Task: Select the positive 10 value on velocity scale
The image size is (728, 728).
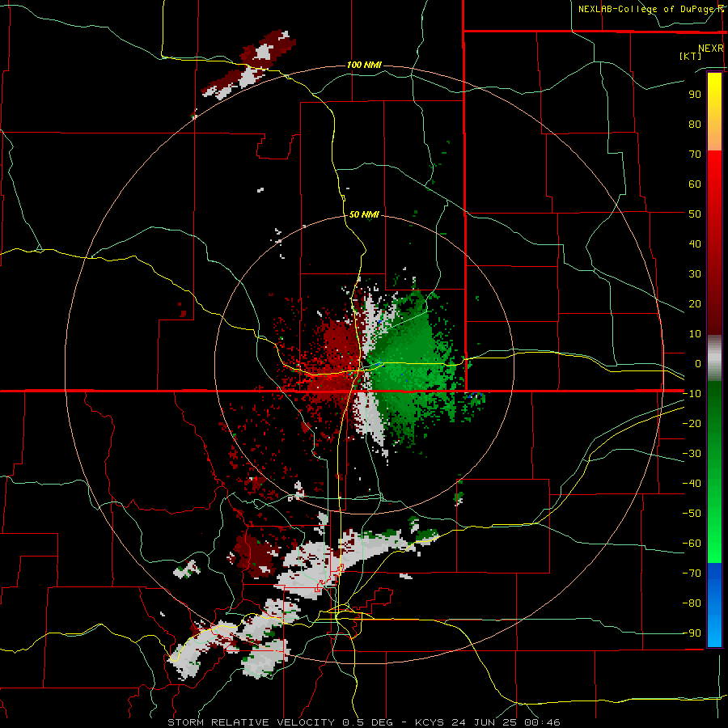Action: (695, 334)
